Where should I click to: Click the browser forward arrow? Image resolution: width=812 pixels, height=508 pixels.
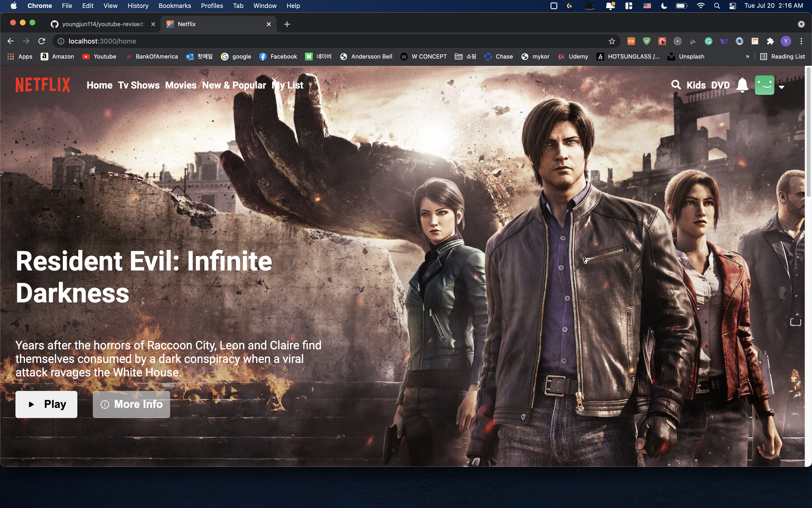(x=26, y=41)
